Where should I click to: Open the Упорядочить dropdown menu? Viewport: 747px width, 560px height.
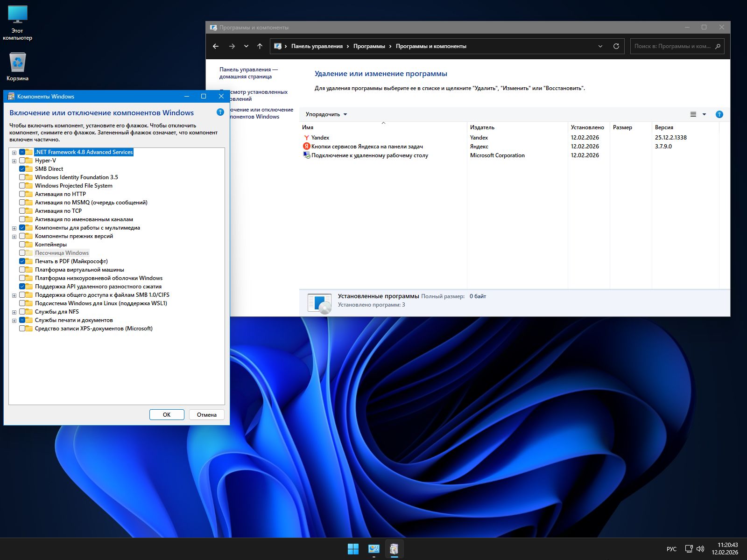[326, 114]
